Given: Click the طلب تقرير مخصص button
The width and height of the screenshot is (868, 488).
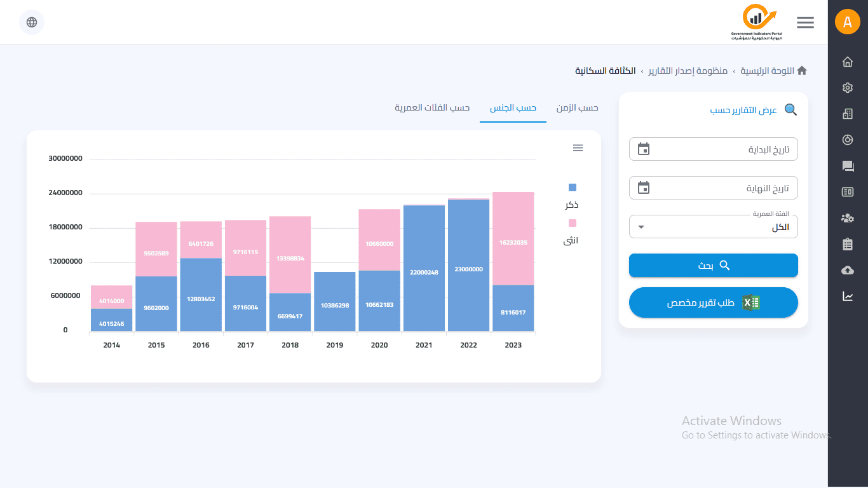Looking at the screenshot, I should coord(713,302).
